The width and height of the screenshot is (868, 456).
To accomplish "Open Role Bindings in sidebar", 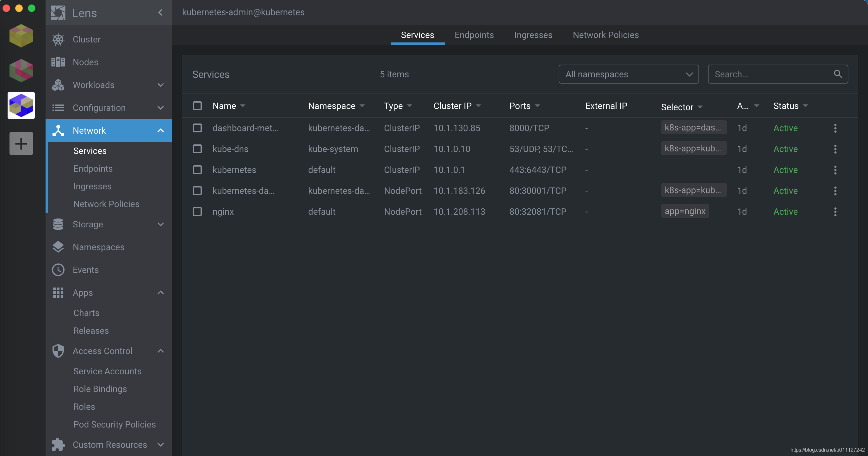I will coord(100,389).
